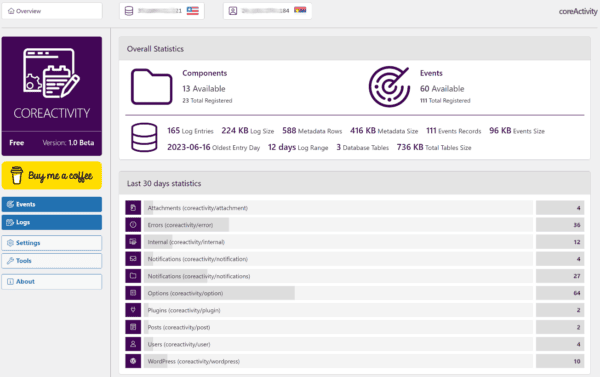Click the WordPress logo row icon
Viewport: 600px width, 377px height.
point(133,361)
